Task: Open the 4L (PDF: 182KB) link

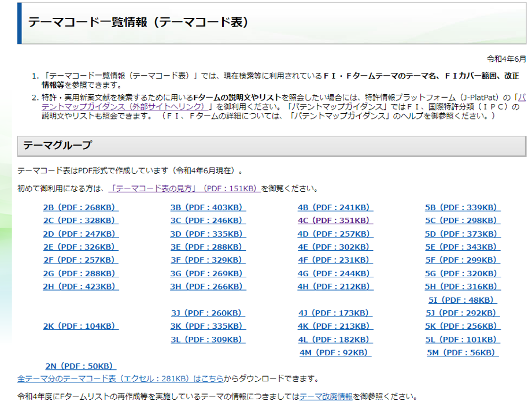Action: (x=335, y=339)
